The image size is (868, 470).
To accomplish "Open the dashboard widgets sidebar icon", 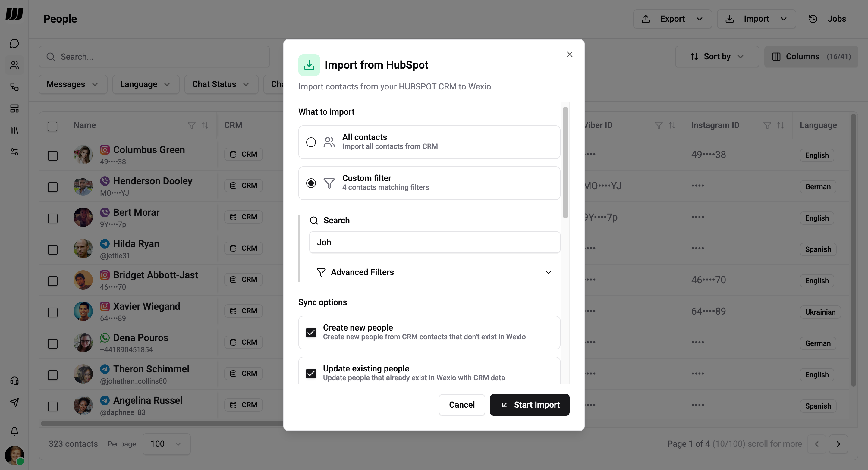I will pos(14,108).
